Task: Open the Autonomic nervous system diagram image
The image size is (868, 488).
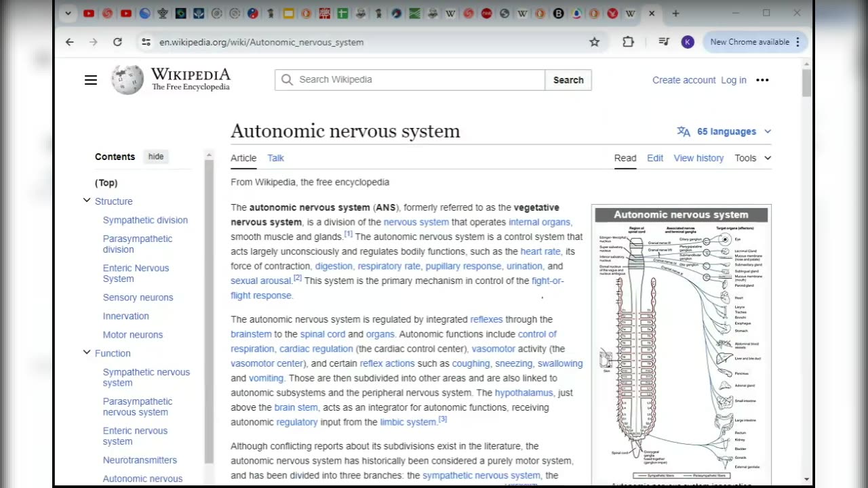Action: [x=682, y=344]
